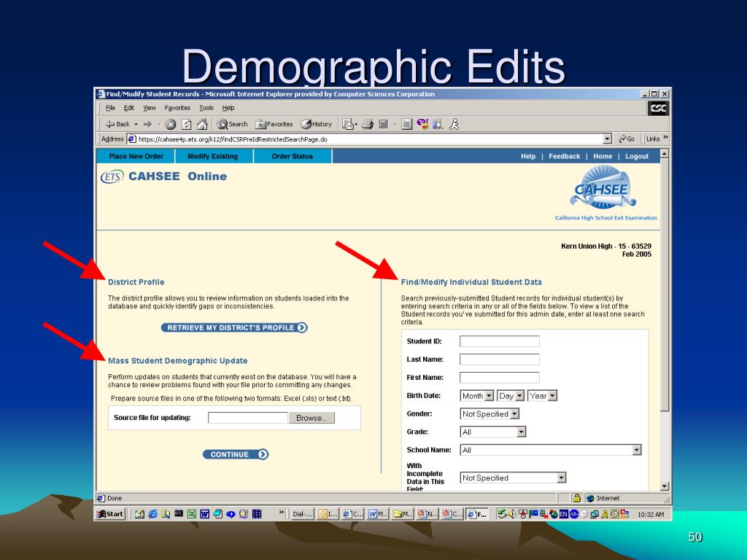The height and width of the screenshot is (560, 747).
Task: Switch to the Dial-... taskbar button
Action: (301, 514)
